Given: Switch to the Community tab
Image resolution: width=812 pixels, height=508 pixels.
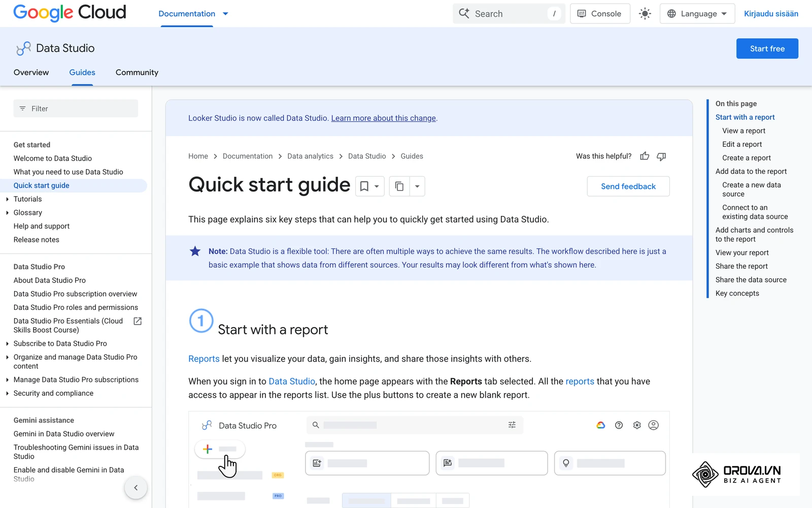Looking at the screenshot, I should point(137,73).
